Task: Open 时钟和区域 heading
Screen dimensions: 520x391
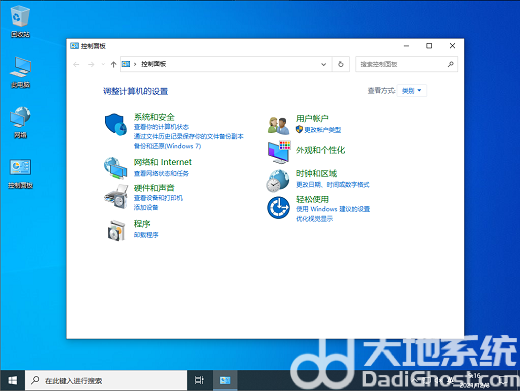Action: click(x=317, y=173)
